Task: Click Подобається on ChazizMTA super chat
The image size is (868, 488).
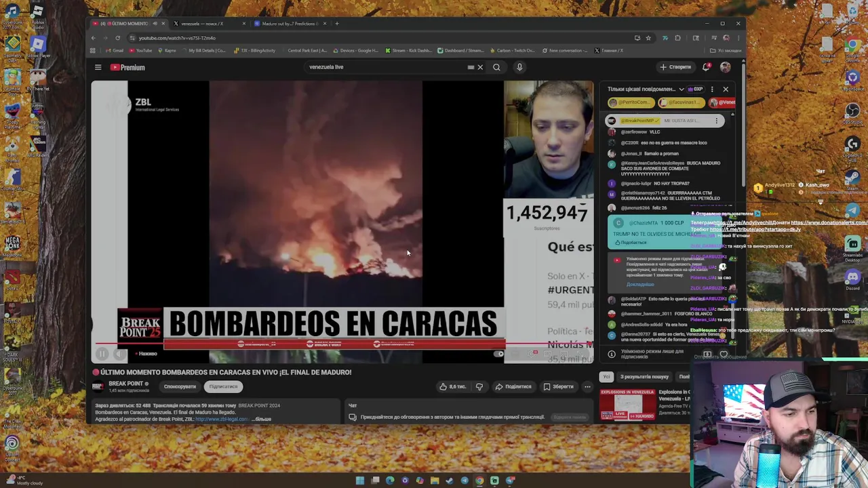Action: pyautogui.click(x=631, y=242)
